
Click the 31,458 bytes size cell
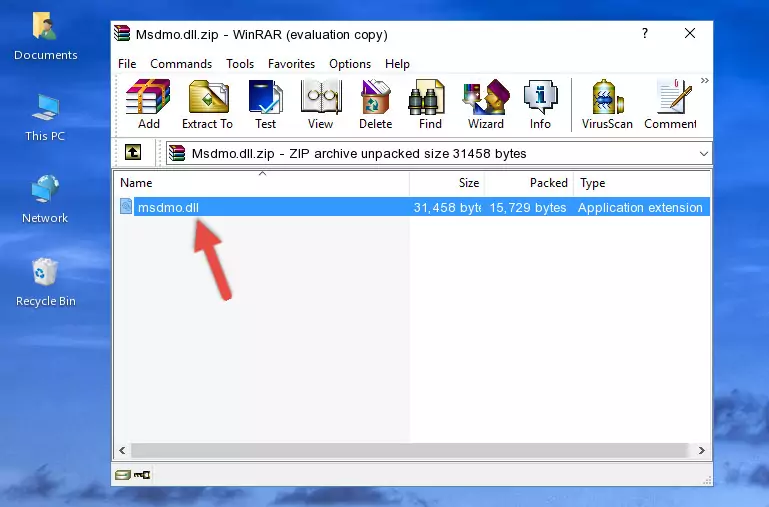447,207
